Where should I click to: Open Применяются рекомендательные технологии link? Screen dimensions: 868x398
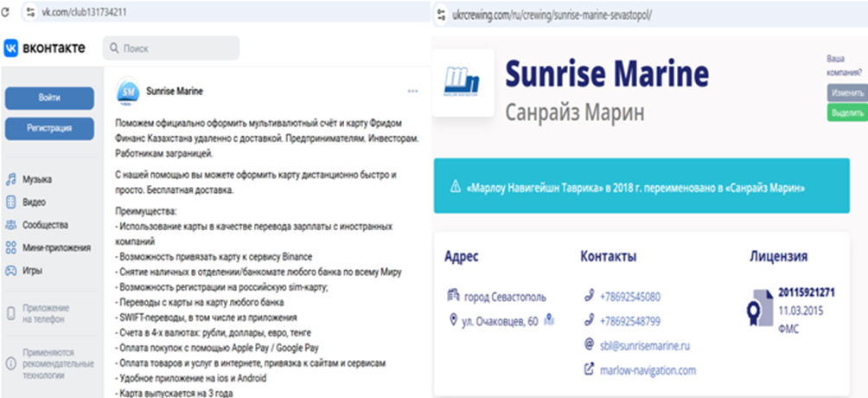click(58, 364)
